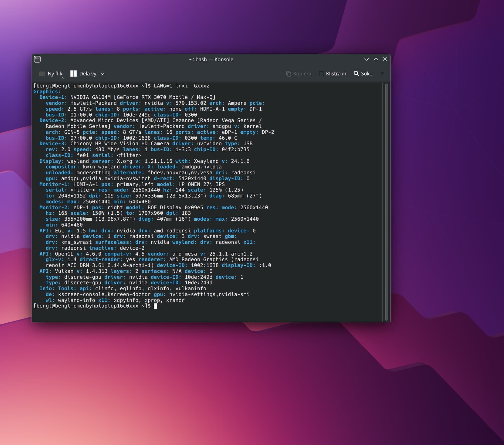Place cursor at the bottom shell prompt

155,306
